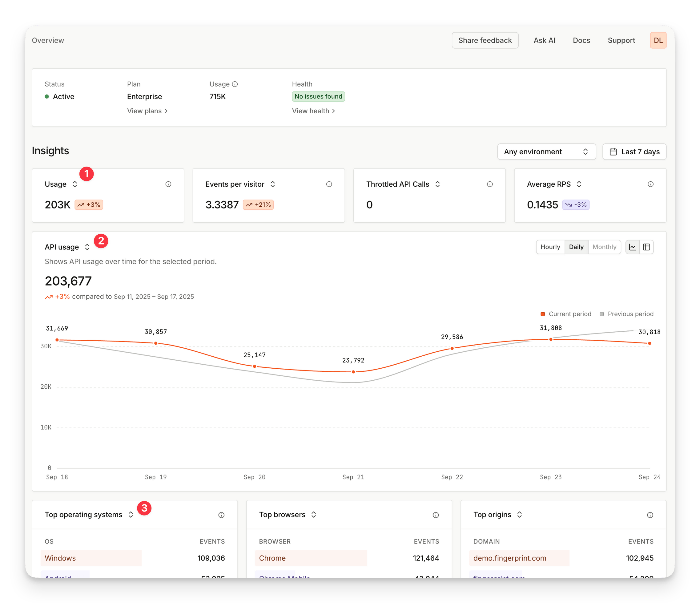Click info icon on Top operating systems card

(x=221, y=515)
